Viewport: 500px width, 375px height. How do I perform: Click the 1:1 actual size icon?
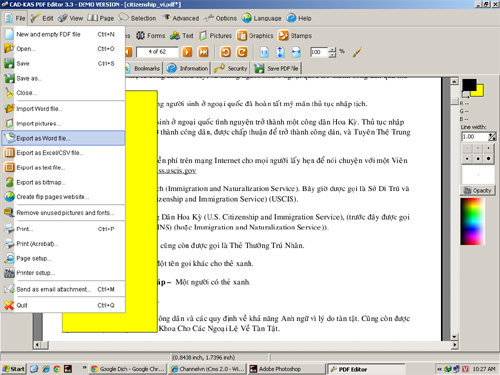pos(264,52)
